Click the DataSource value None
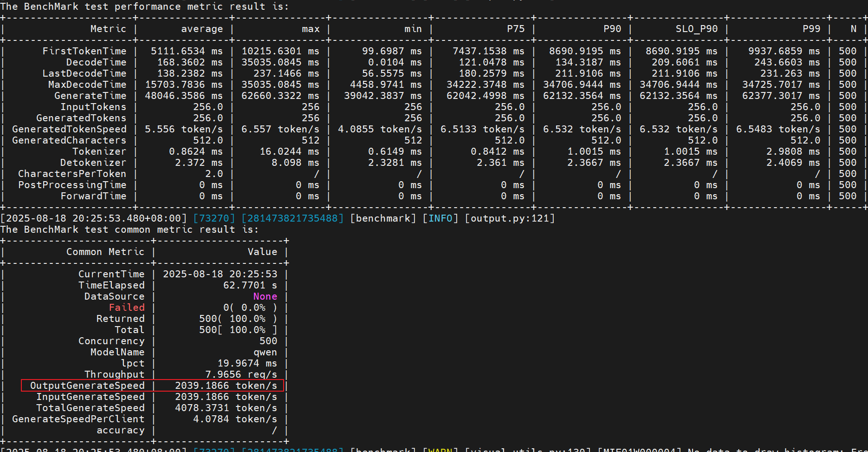This screenshot has height=452, width=868. tap(265, 296)
